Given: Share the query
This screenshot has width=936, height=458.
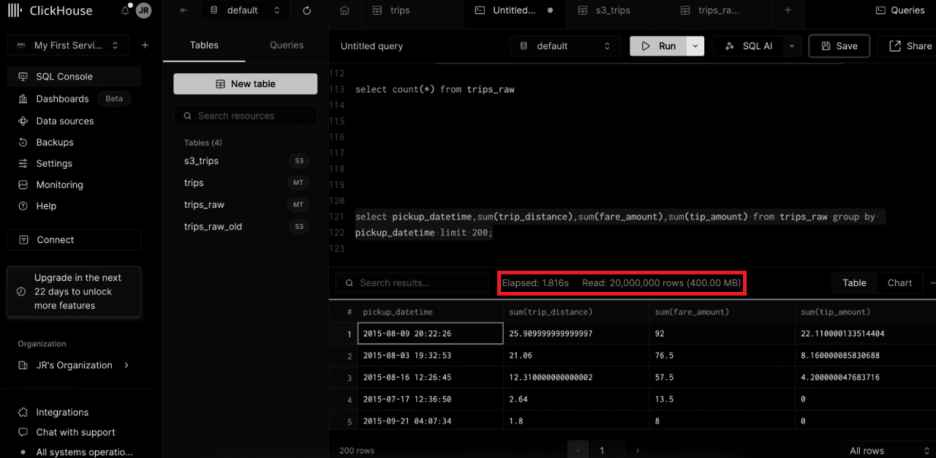Looking at the screenshot, I should click(910, 46).
